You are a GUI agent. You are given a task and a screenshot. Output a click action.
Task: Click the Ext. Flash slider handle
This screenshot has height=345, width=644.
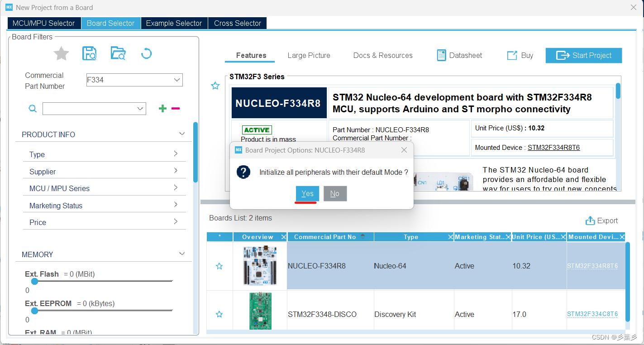coord(34,281)
